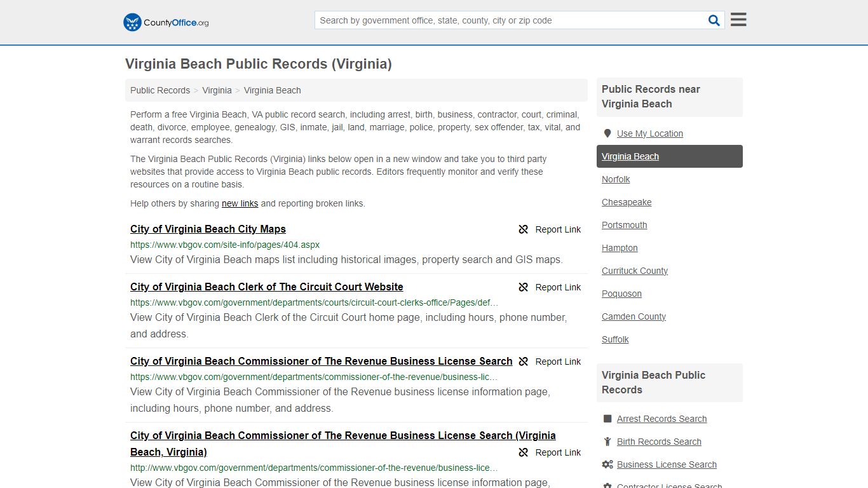868x488 pixels.
Task: Select Camden County in nearby list
Action: 634,316
